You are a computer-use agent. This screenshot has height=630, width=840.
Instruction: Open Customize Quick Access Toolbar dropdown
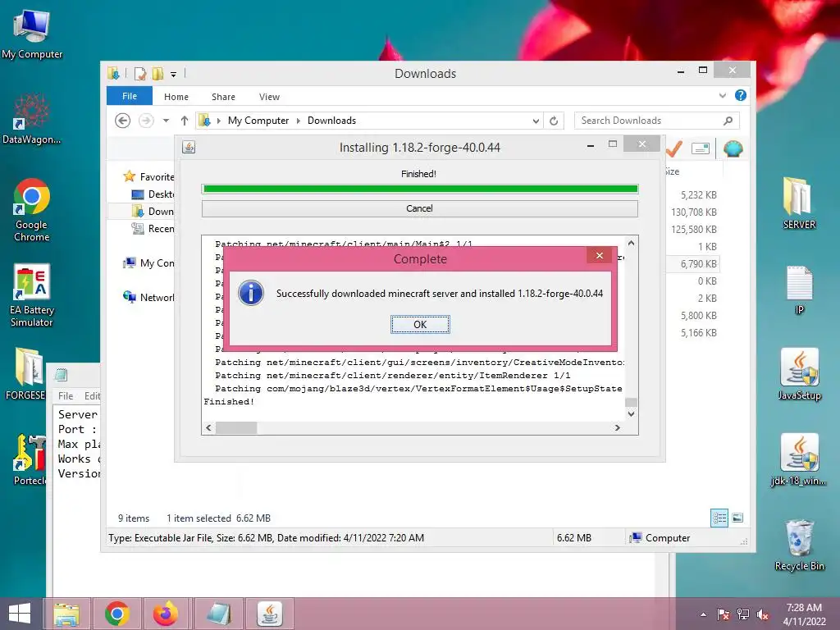point(174,75)
